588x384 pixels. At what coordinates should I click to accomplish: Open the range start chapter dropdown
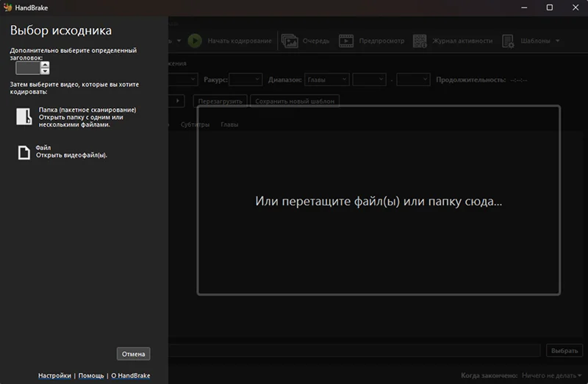click(x=370, y=79)
